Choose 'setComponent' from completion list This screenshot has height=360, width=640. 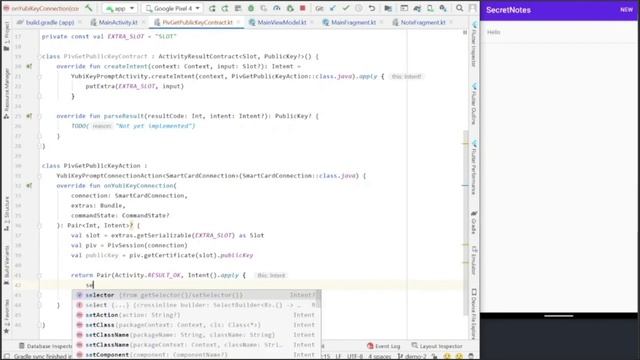point(196,355)
